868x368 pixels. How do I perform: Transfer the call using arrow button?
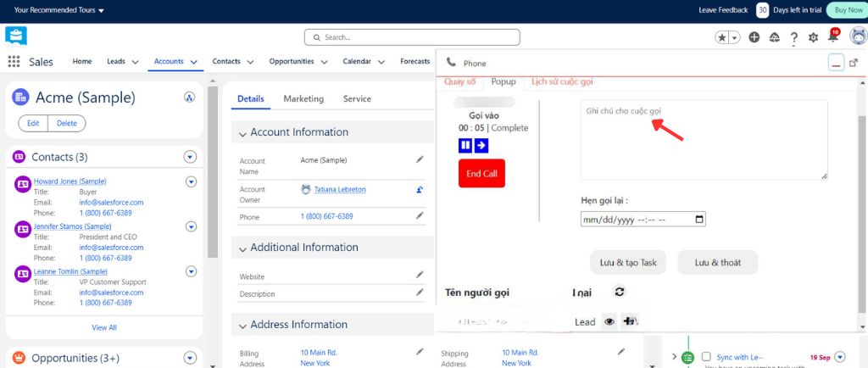click(x=481, y=146)
